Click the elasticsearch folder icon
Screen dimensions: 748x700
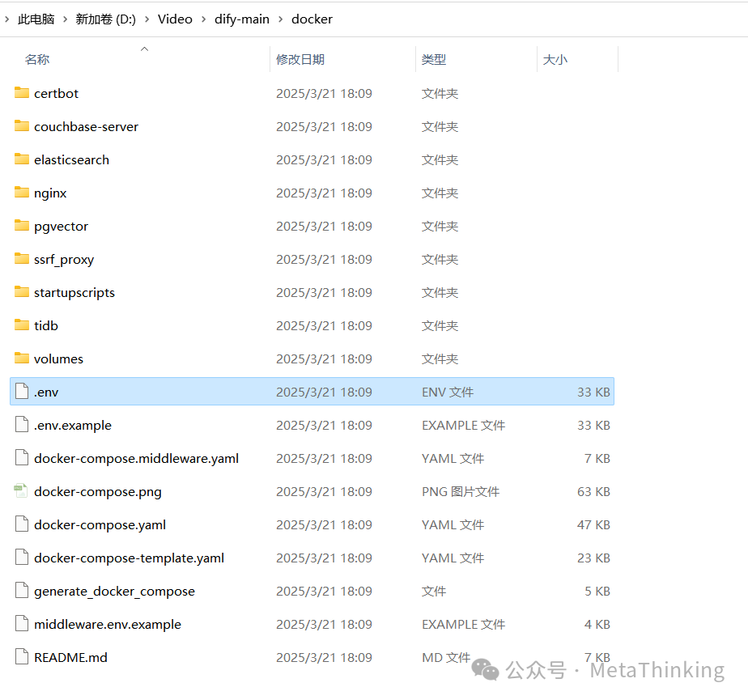[x=22, y=159]
